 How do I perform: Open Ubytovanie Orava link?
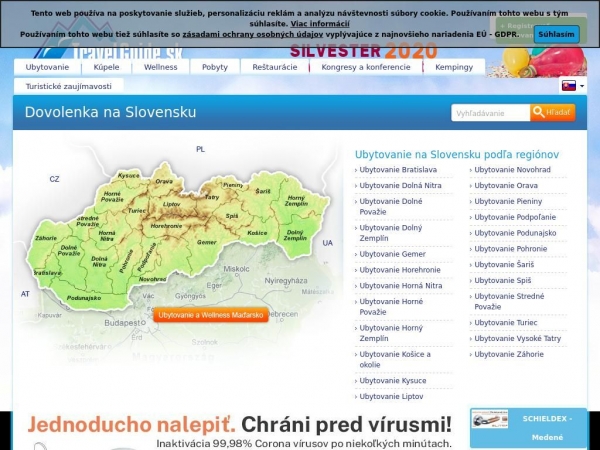coord(506,185)
